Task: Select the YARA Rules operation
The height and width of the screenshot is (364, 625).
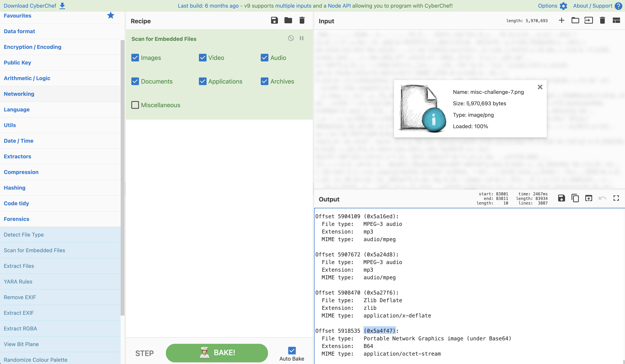Action: point(60,281)
